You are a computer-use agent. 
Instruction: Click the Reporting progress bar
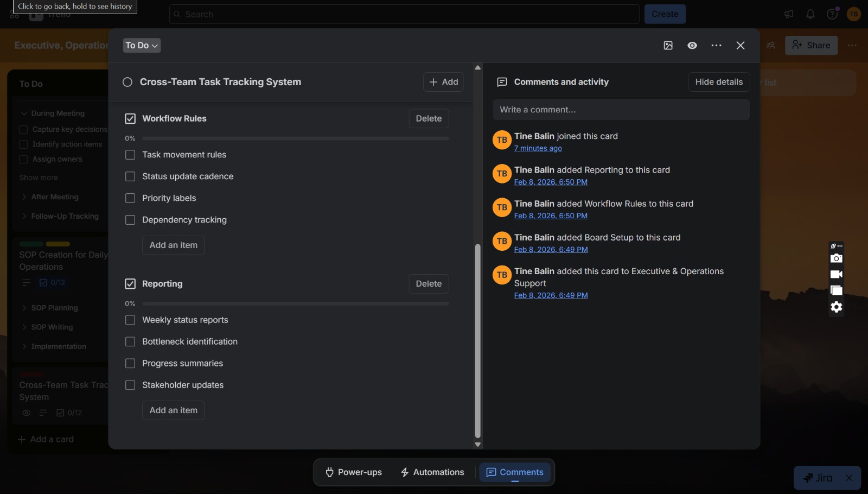click(x=296, y=304)
